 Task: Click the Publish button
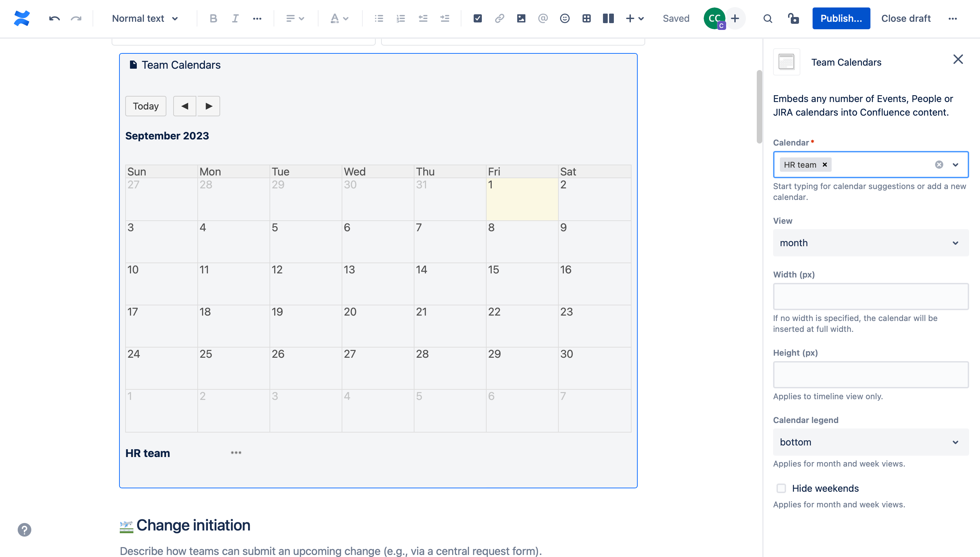click(x=841, y=18)
